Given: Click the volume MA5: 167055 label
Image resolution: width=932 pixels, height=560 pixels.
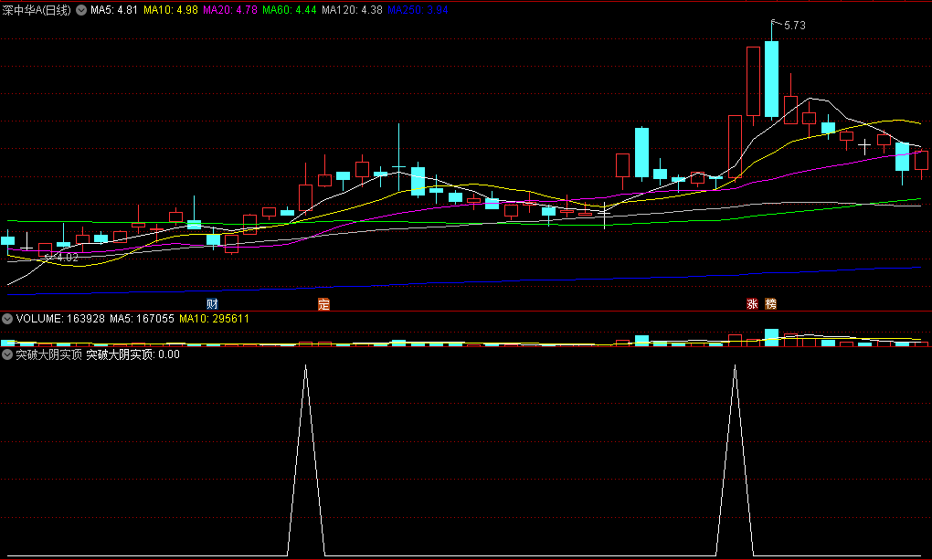Looking at the screenshot, I should pyautogui.click(x=142, y=319).
